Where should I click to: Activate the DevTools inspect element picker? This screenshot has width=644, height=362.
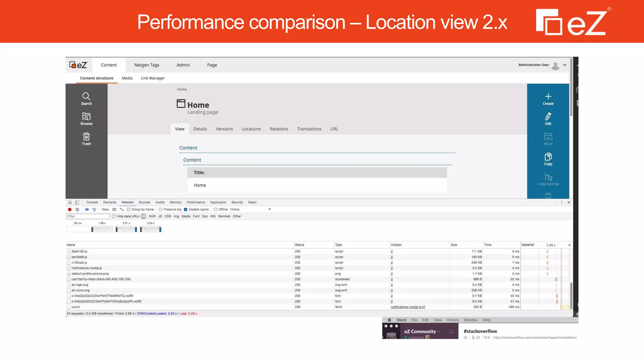click(x=70, y=202)
